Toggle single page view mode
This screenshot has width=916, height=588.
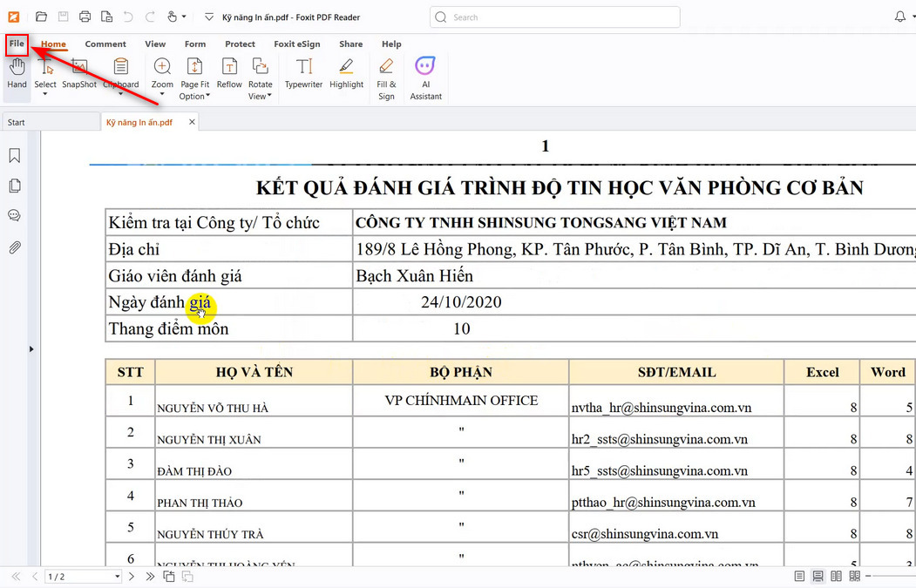click(799, 576)
